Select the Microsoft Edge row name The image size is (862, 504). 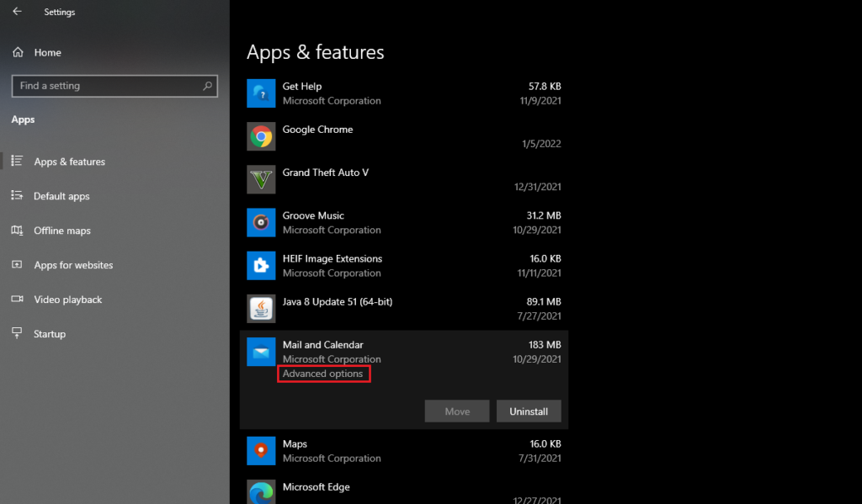pyautogui.click(x=317, y=487)
